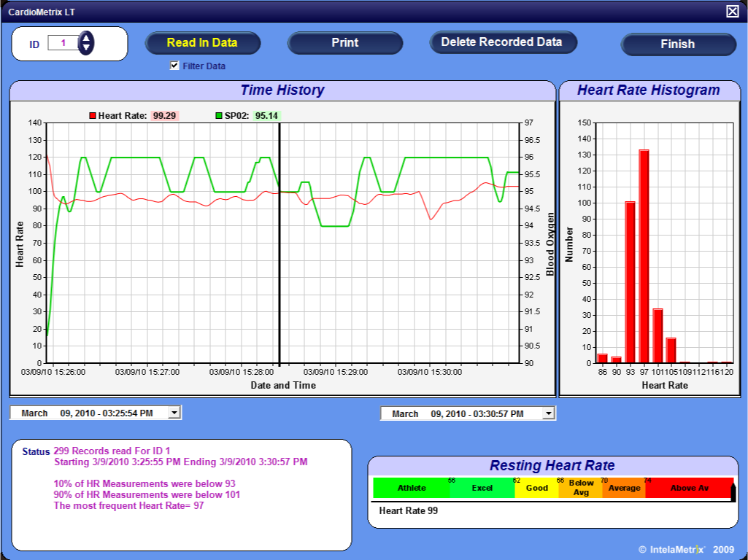Click the 'Heart Rate 99' text

(x=409, y=511)
